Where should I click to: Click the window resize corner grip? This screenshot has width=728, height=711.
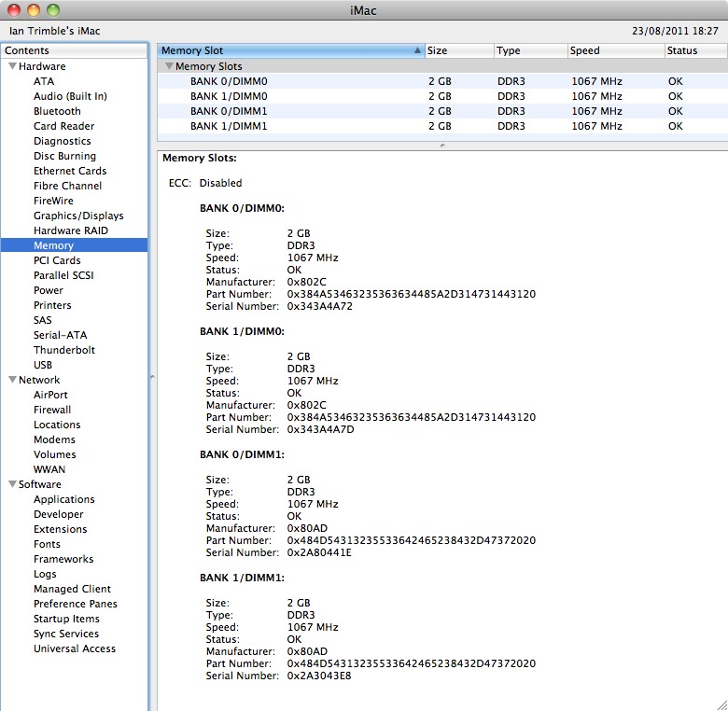pos(722,705)
